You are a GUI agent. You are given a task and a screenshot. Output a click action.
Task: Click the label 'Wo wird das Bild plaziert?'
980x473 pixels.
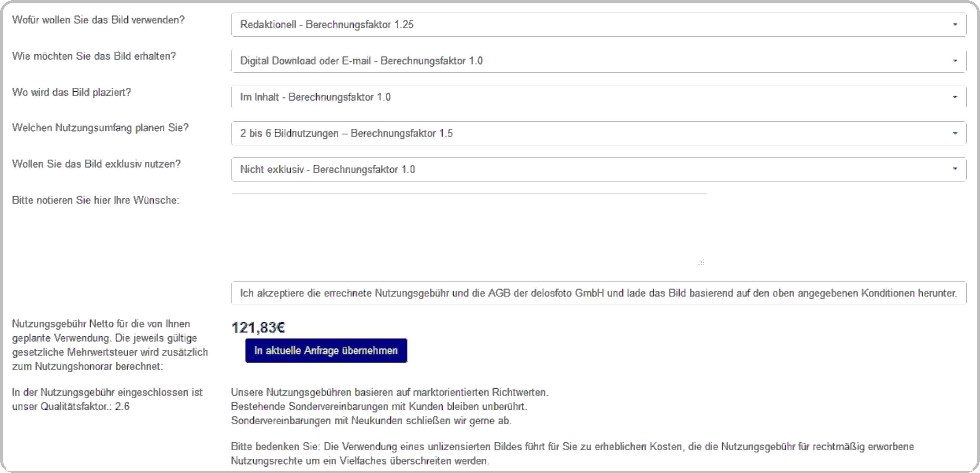(x=72, y=92)
